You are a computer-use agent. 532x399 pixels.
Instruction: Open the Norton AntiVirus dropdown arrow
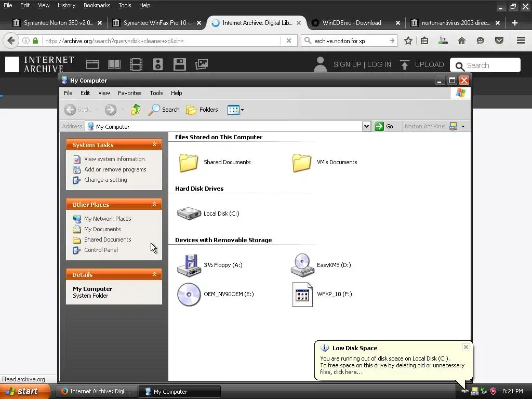tap(463, 127)
